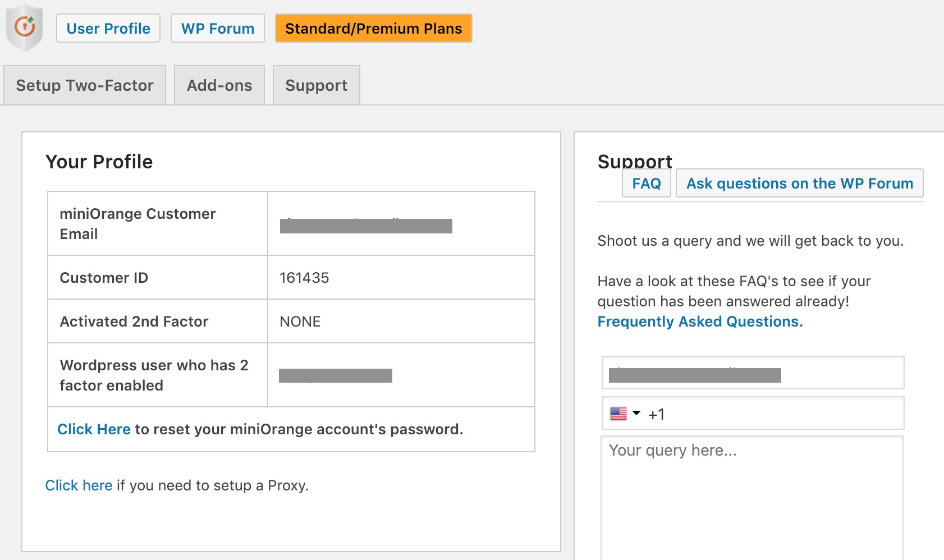This screenshot has height=560, width=944.
Task: Click the US flag country icon
Action: [618, 414]
